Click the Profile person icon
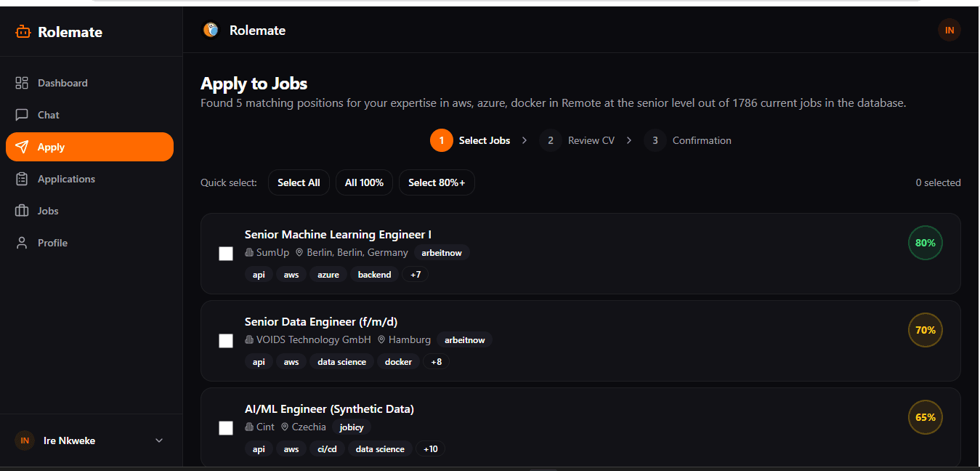Viewport: 980px width, 471px height. coord(22,243)
